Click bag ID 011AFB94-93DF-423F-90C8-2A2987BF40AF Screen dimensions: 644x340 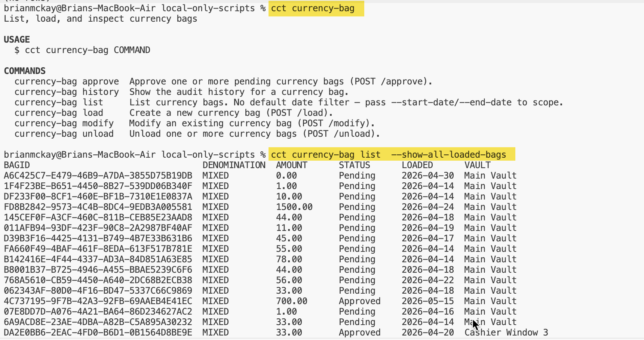[98, 228]
